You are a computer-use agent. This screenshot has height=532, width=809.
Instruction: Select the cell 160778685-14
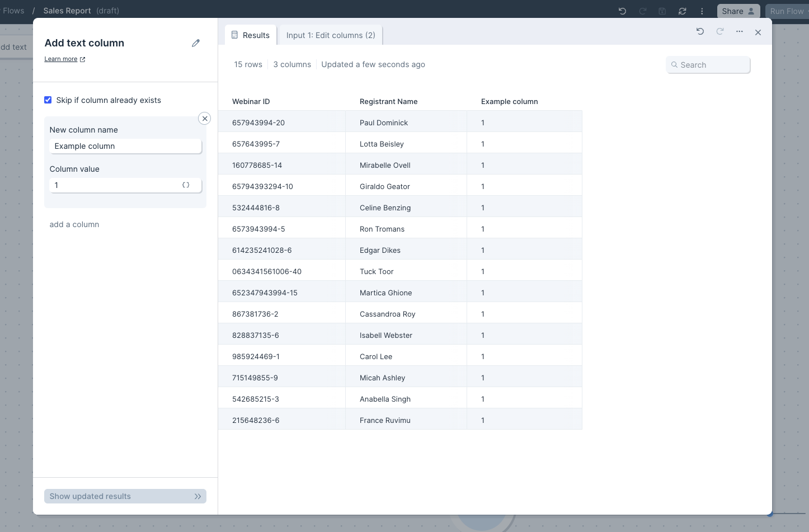[x=282, y=165]
